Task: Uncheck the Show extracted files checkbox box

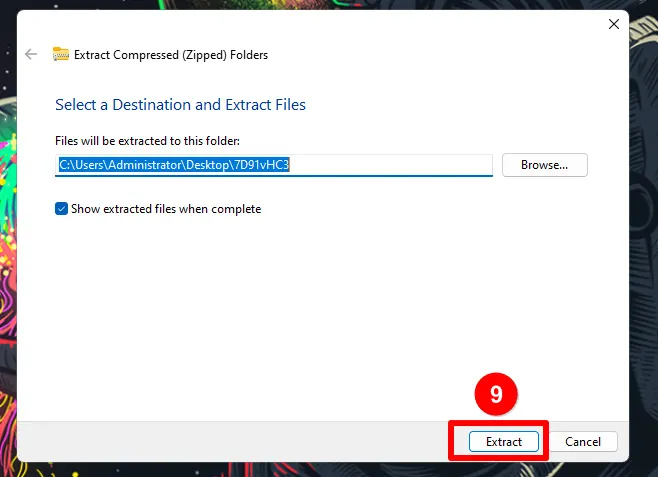Action: coord(61,209)
